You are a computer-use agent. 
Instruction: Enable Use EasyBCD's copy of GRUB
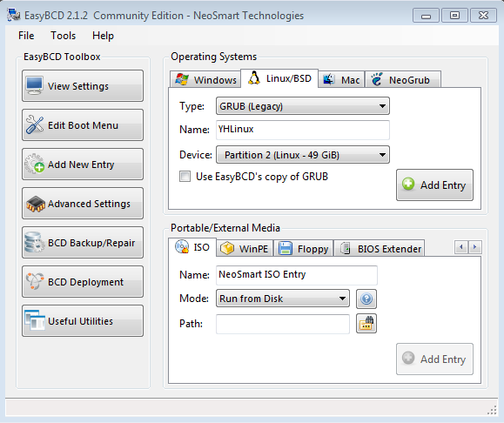[x=185, y=177]
